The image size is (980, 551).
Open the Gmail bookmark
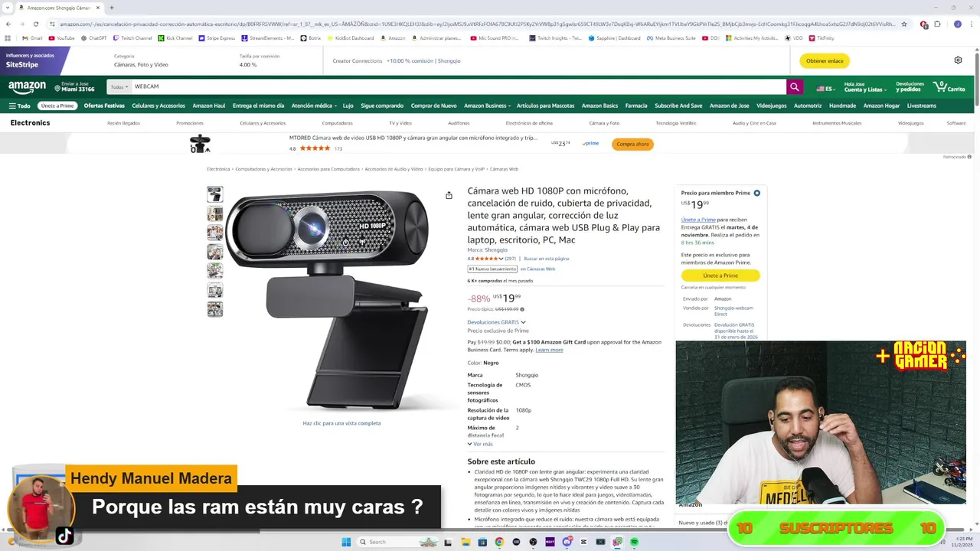32,37
